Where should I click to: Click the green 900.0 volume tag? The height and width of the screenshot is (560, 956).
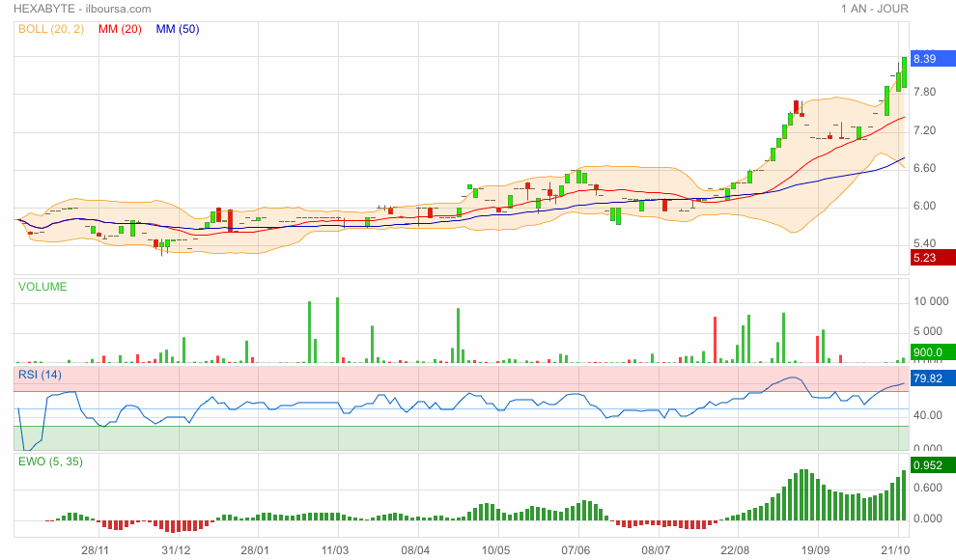(933, 352)
